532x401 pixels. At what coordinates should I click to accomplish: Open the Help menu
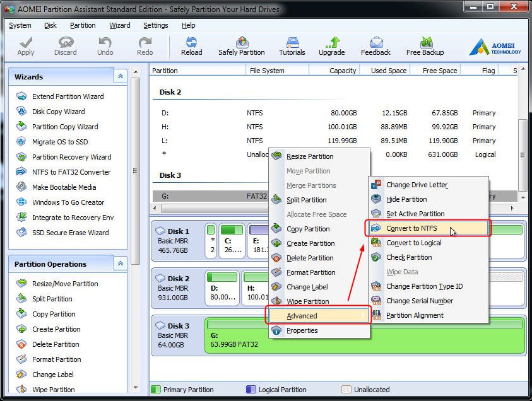(188, 25)
